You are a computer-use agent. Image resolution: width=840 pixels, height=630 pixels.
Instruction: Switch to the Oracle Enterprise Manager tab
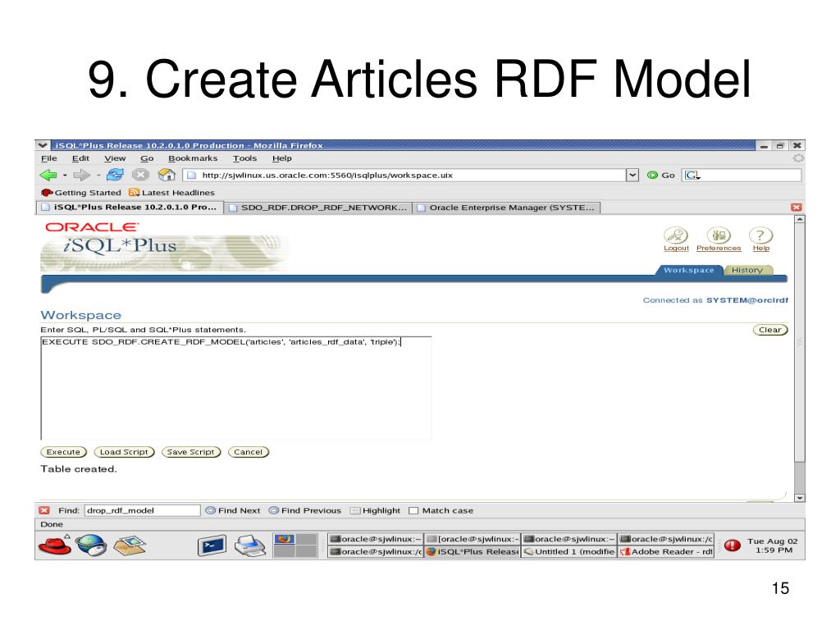[x=506, y=208]
